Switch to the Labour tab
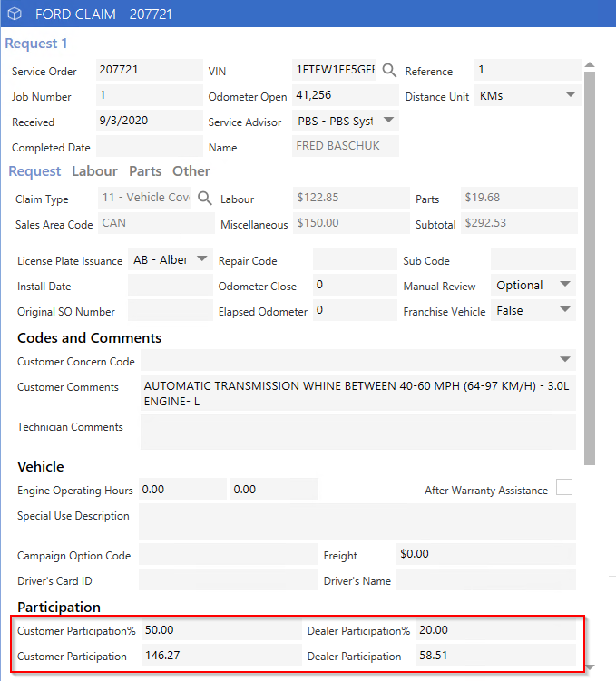The image size is (616, 681). coord(94,171)
